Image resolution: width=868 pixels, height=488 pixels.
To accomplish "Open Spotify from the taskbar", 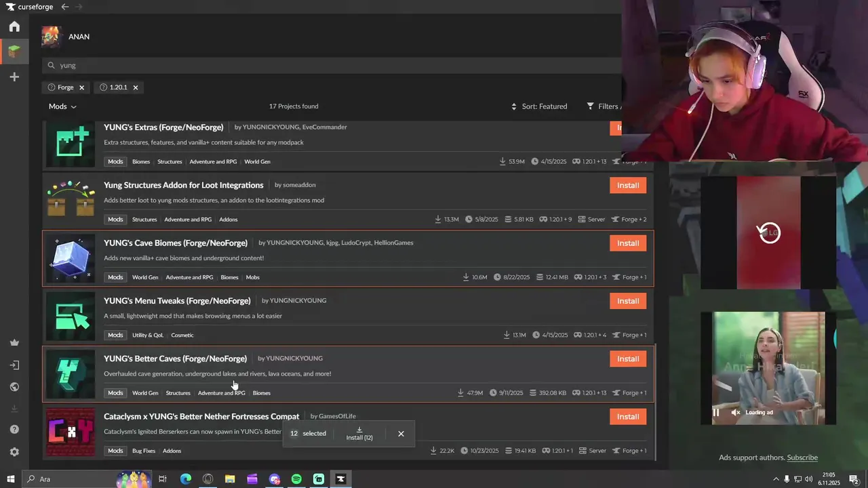I will coord(296,479).
